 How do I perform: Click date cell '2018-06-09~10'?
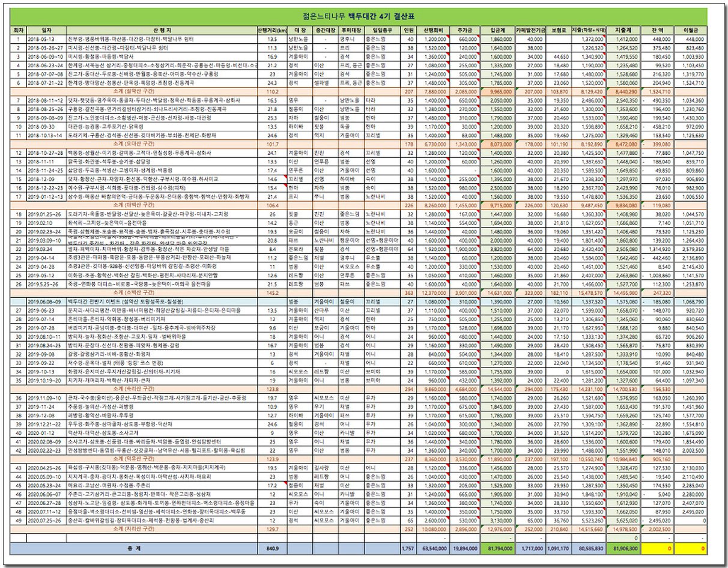46,56
